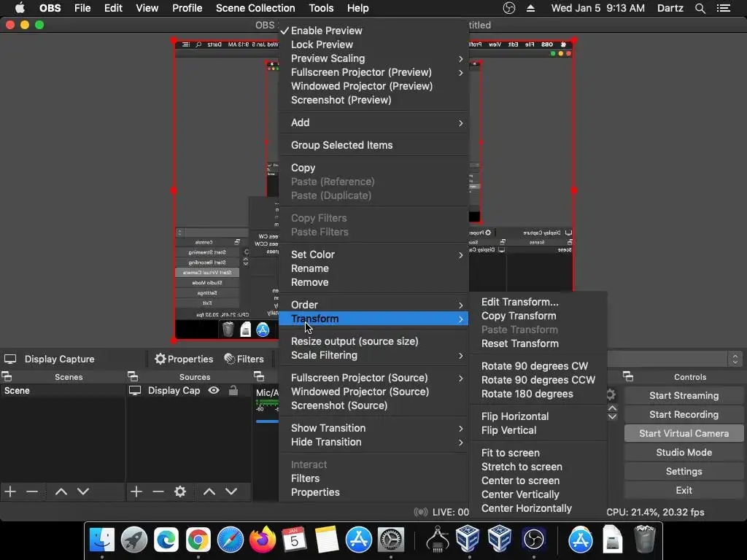Select Group Selected Items
Screen dimensions: 747x560
373,145
